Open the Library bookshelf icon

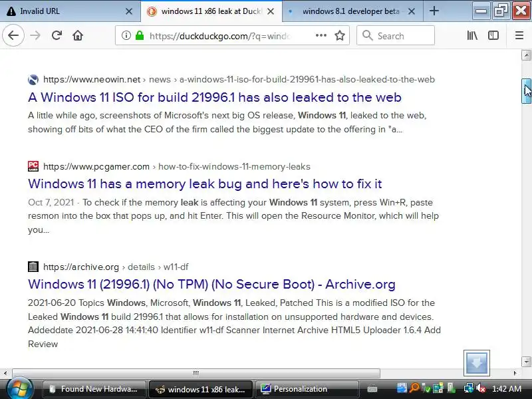(x=472, y=35)
